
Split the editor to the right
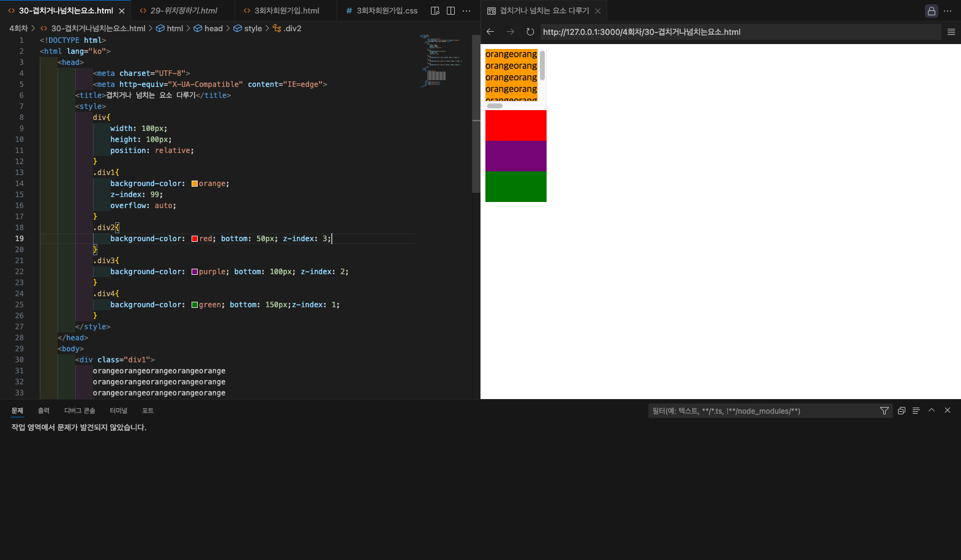[451, 10]
